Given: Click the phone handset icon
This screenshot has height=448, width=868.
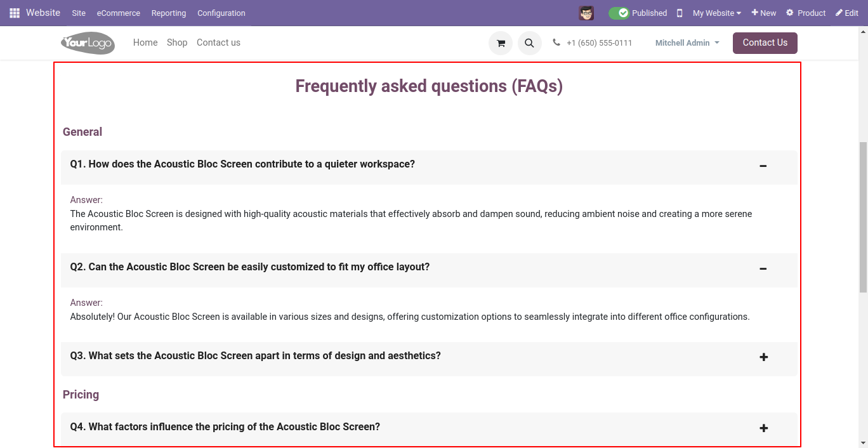Looking at the screenshot, I should click(556, 43).
